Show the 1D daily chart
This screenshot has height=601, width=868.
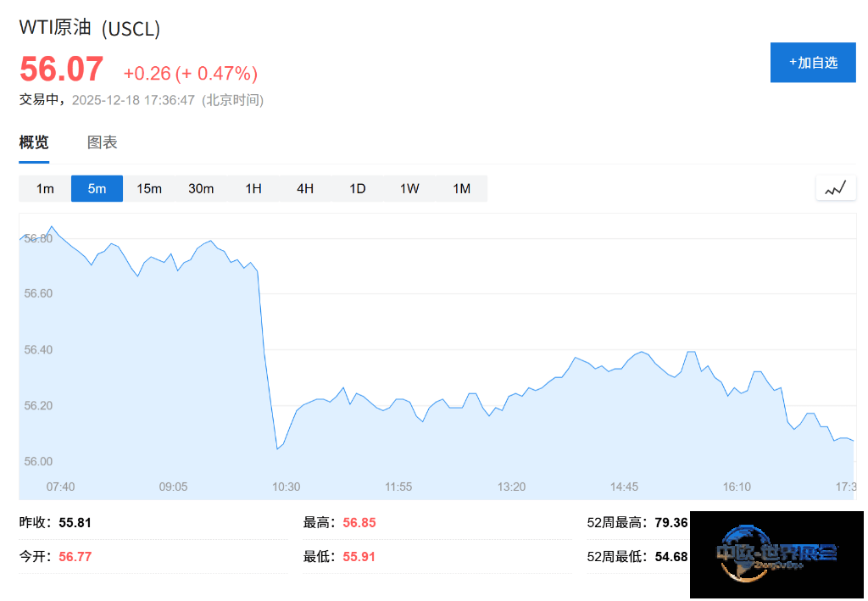(358, 188)
